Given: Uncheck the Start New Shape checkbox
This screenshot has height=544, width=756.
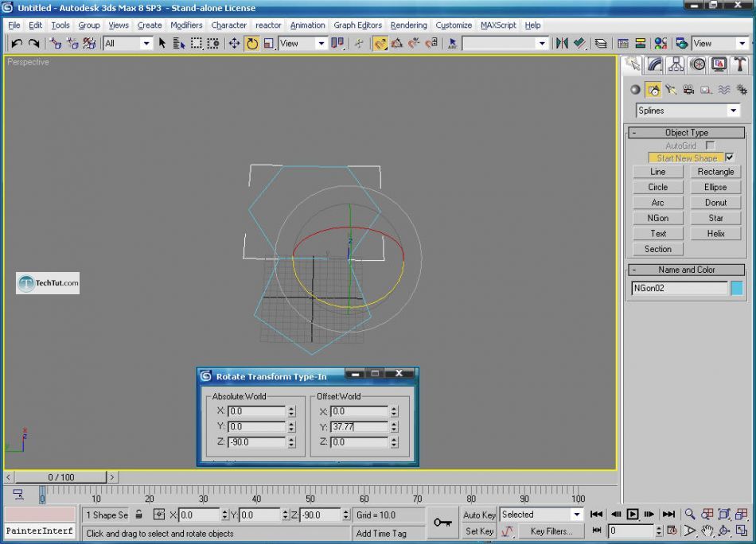Looking at the screenshot, I should [730, 157].
